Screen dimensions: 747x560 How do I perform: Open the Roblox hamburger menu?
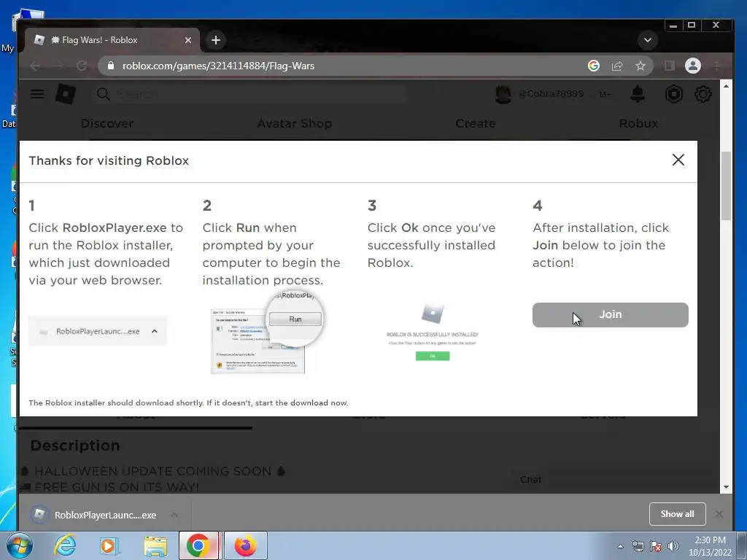click(x=37, y=94)
